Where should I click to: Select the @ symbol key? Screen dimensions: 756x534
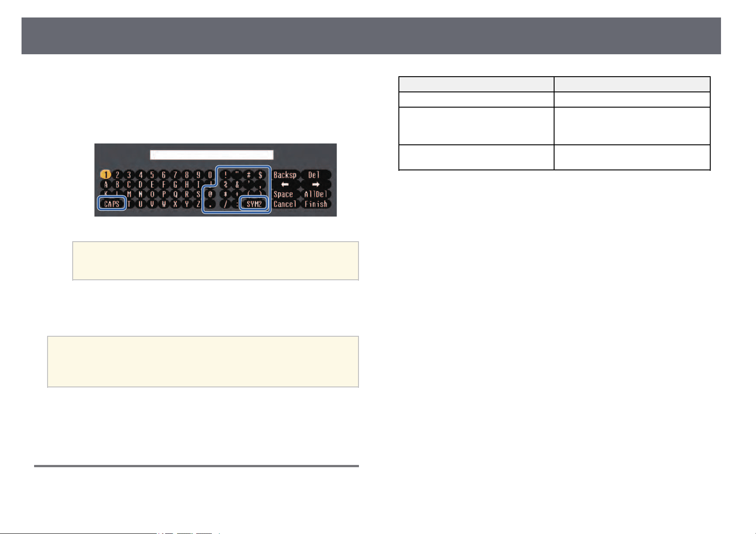click(x=210, y=194)
